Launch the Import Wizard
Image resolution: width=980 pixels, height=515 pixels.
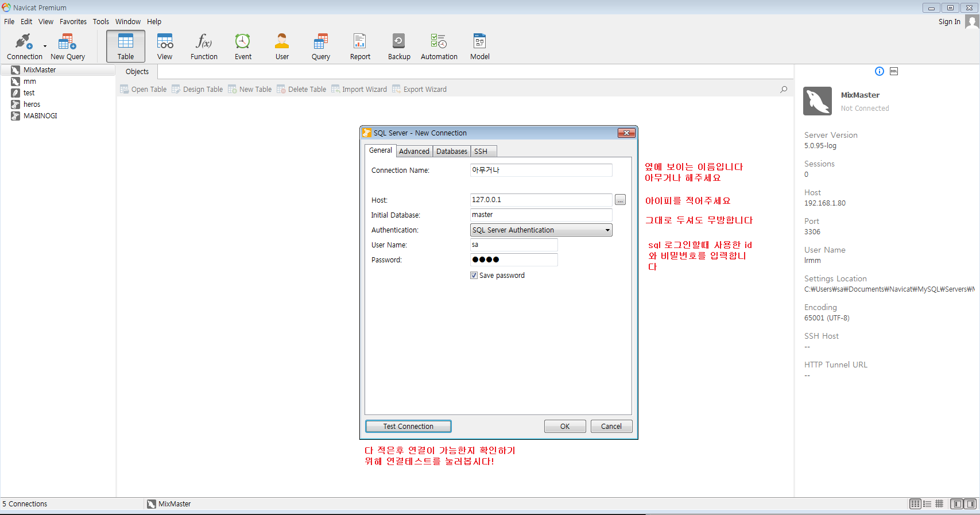359,89
